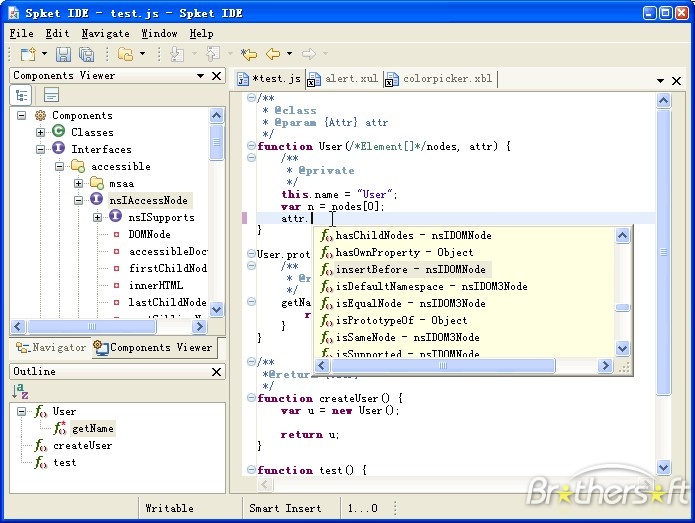
Task: Open the Components Viewer panel dropdown menu
Action: point(200,76)
